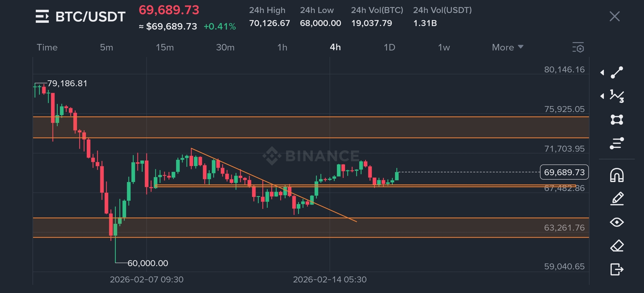This screenshot has width=644, height=293.
Task: Open the trading pair list menu icon
Action: pyautogui.click(x=42, y=17)
